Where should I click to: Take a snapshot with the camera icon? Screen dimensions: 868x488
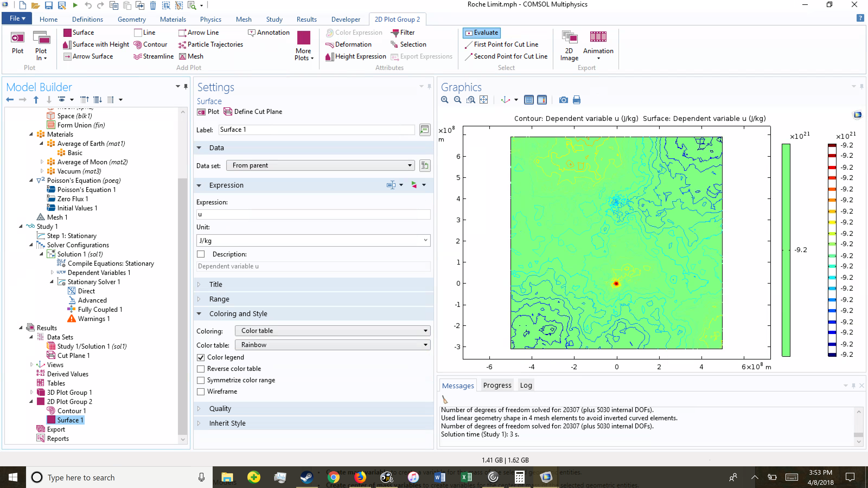(x=563, y=100)
